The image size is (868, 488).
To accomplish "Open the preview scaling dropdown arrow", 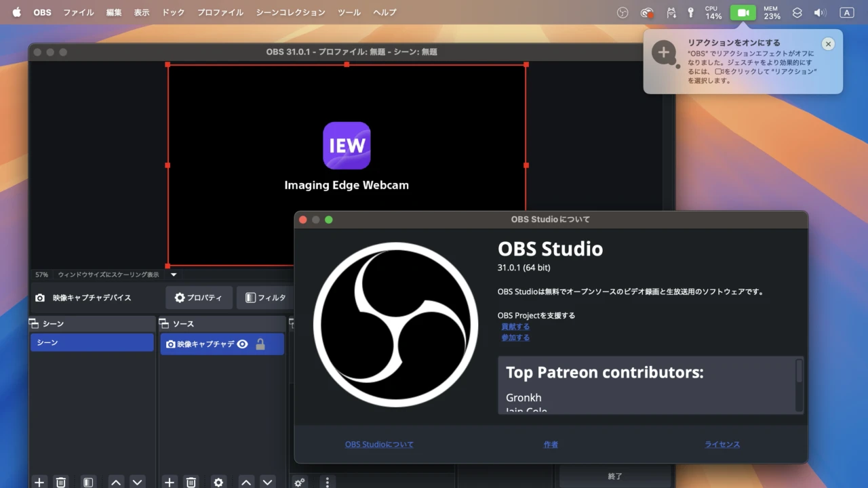I will 174,274.
